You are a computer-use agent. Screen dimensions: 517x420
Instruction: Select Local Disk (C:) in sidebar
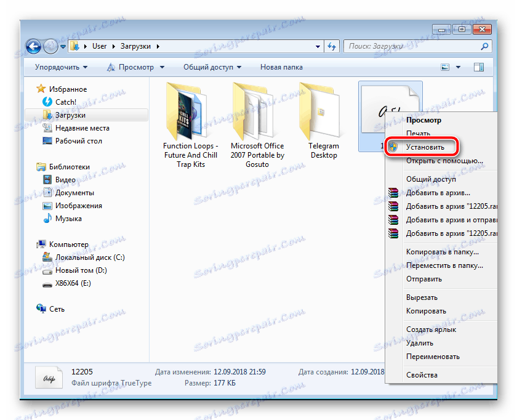81,257
